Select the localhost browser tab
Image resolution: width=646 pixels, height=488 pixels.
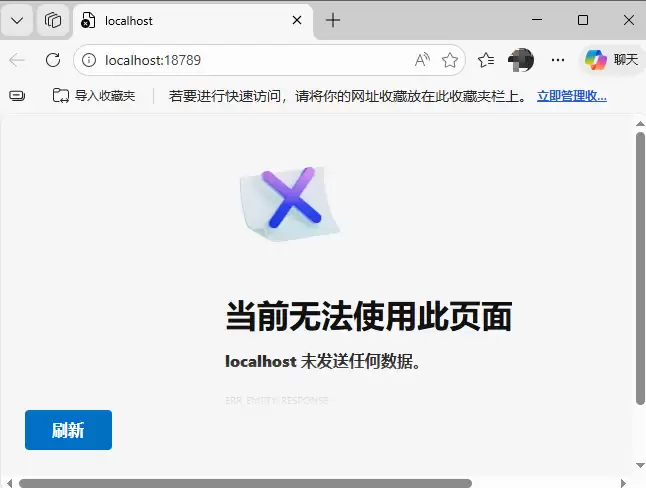pos(193,21)
